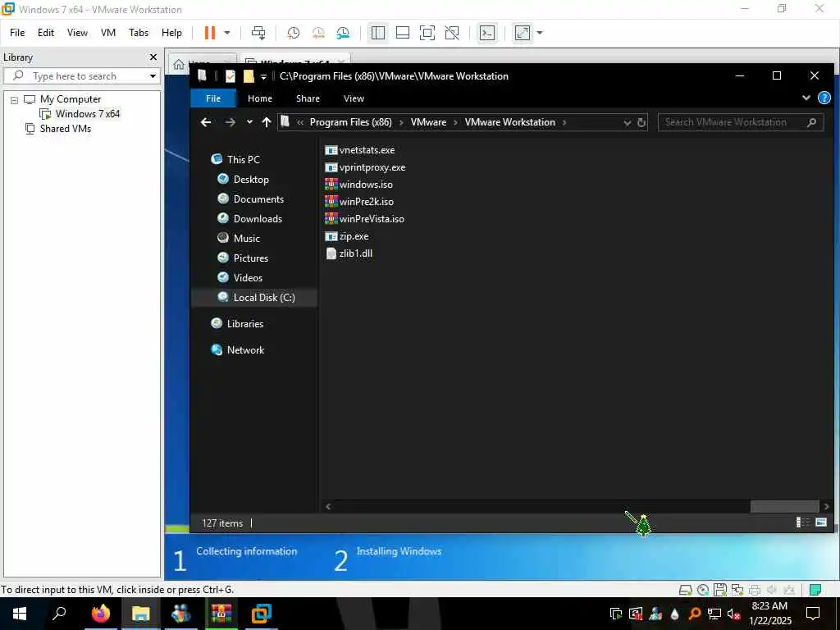Select Shared VMs in library
This screenshot has height=630, width=840.
click(x=66, y=129)
